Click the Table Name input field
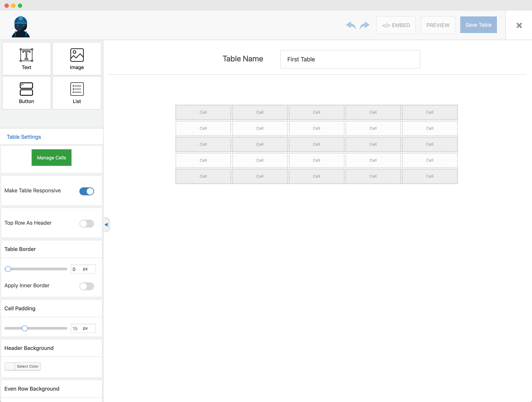Viewport: 532px width, 402px height. coord(350,59)
